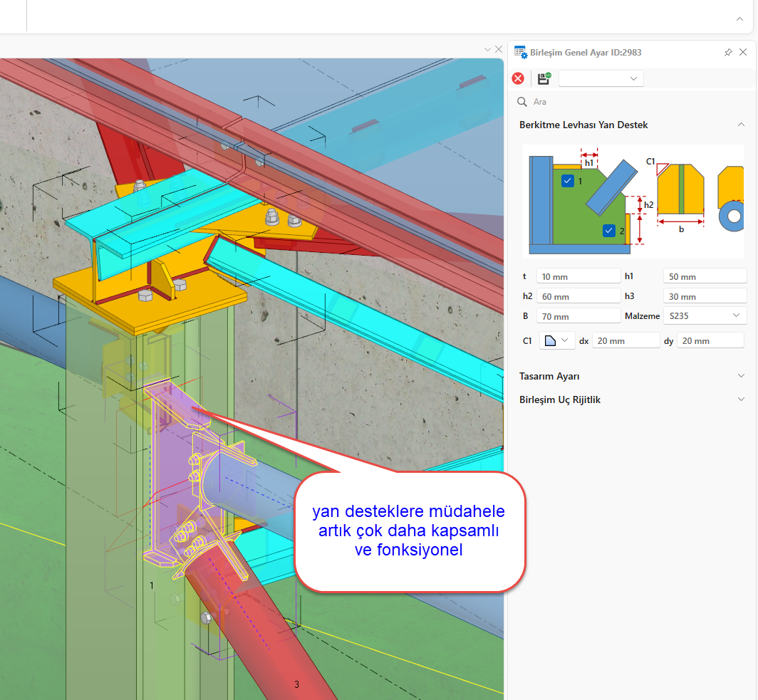Toggle side support checkbox 2 in diagram

point(608,230)
